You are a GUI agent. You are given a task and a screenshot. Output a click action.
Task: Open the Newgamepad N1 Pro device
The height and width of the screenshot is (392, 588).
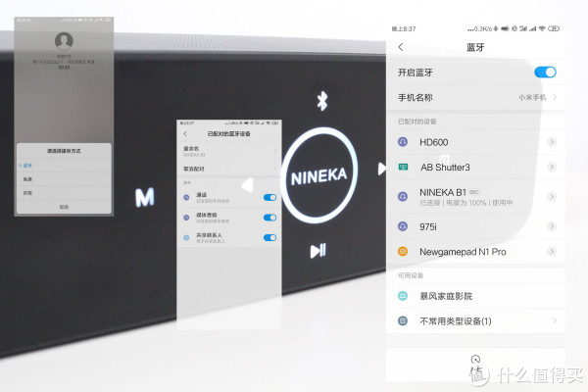pyautogui.click(x=475, y=251)
